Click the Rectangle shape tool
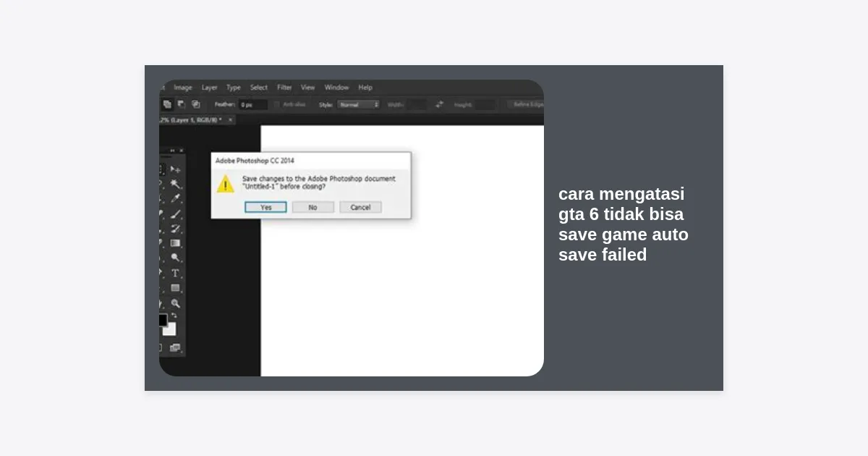868x456 pixels. [175, 288]
